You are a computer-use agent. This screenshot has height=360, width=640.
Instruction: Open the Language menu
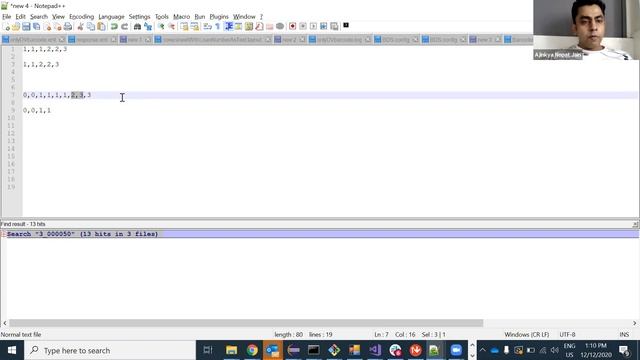coord(111,17)
